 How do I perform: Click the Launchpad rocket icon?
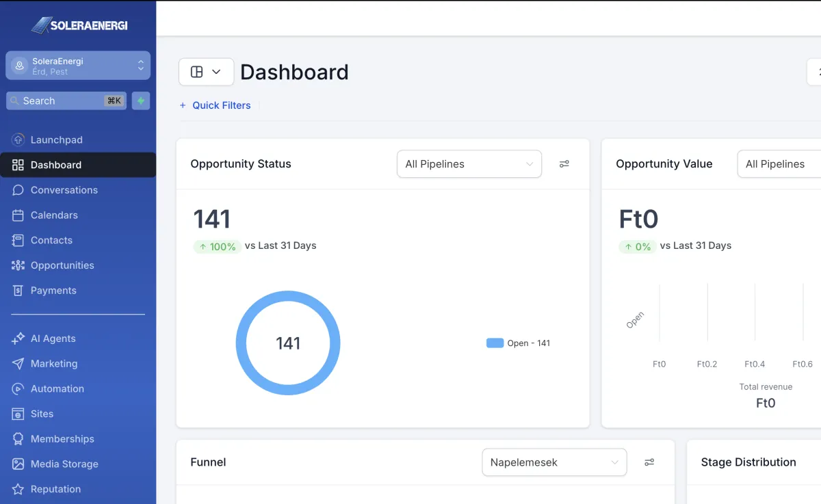tap(18, 140)
